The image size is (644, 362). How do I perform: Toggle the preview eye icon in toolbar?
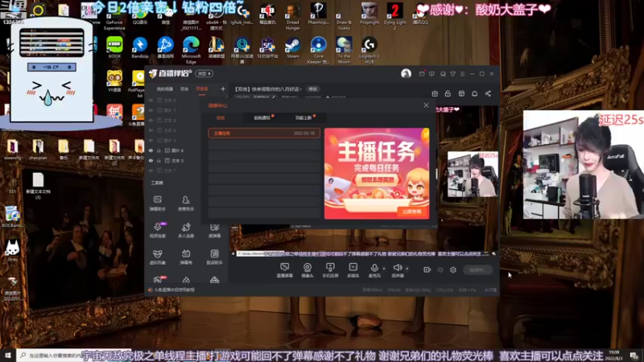[440, 269]
